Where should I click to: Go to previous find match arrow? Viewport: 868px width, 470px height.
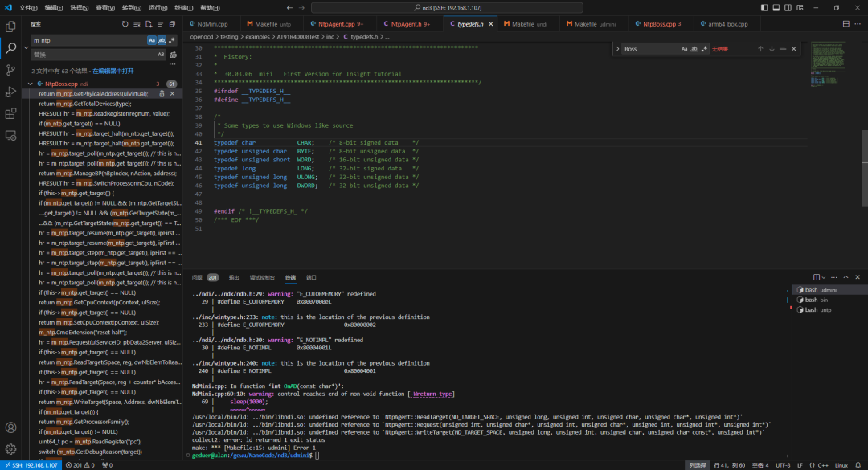760,49
